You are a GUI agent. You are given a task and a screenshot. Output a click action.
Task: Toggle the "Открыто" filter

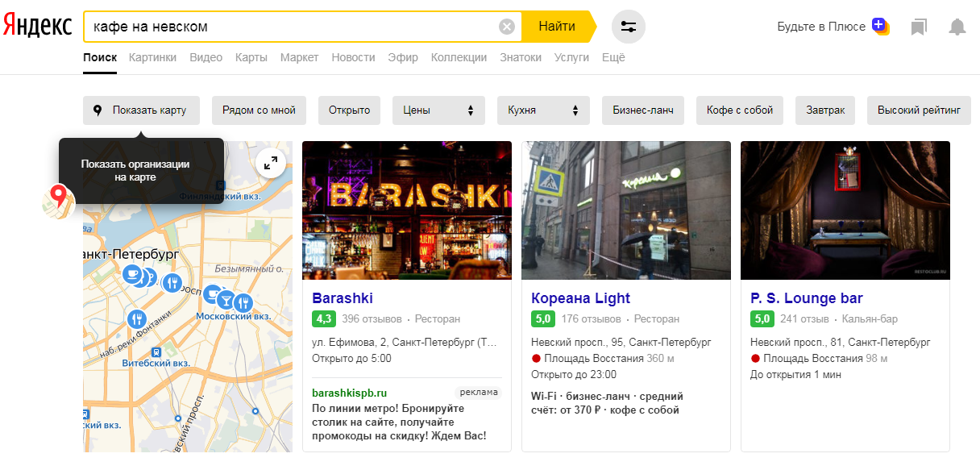point(349,110)
